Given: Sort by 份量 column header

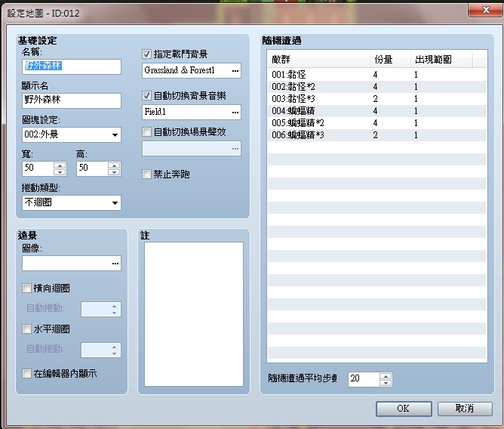Looking at the screenshot, I should coord(390,60).
